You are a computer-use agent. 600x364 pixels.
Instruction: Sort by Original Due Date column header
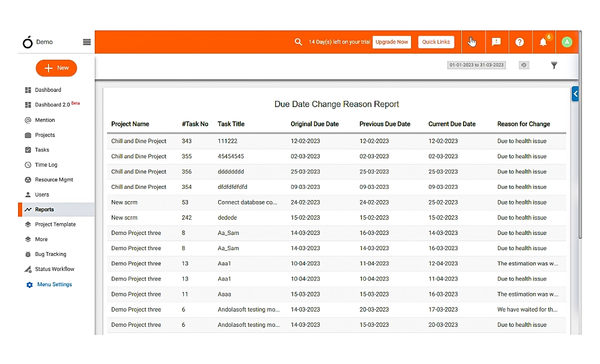(x=315, y=124)
